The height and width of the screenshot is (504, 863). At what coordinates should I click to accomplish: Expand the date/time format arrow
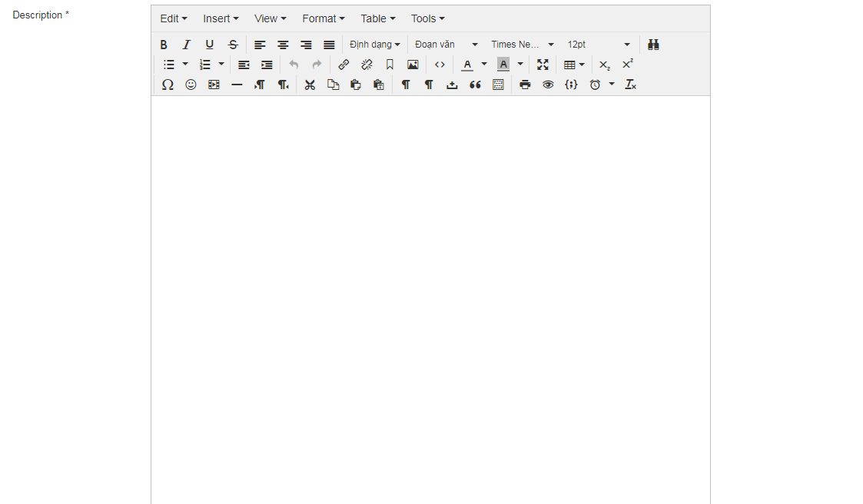[x=612, y=85]
